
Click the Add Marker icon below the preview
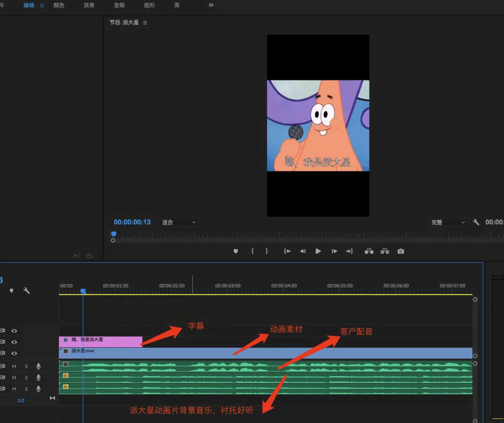236,251
